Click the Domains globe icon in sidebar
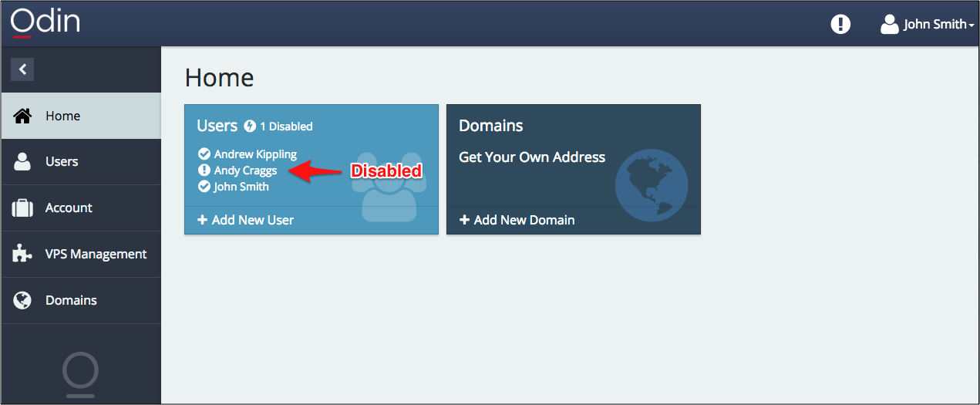This screenshot has height=405, width=980. 23,301
